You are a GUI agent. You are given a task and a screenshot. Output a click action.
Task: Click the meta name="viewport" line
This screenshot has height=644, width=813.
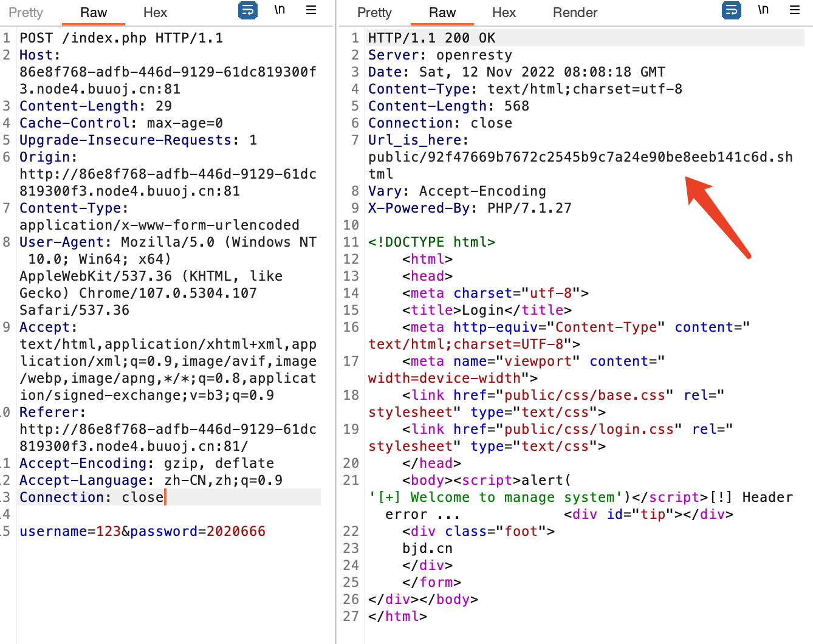point(516,369)
